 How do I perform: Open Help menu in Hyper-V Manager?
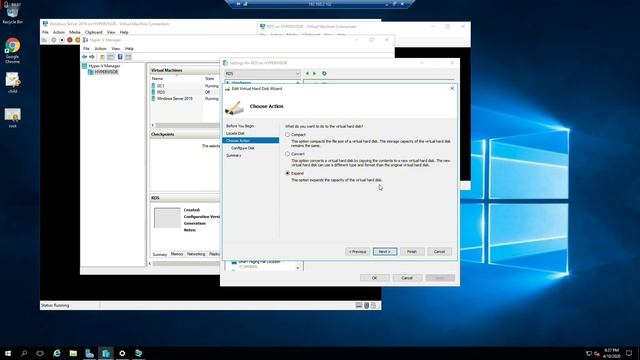tap(129, 48)
